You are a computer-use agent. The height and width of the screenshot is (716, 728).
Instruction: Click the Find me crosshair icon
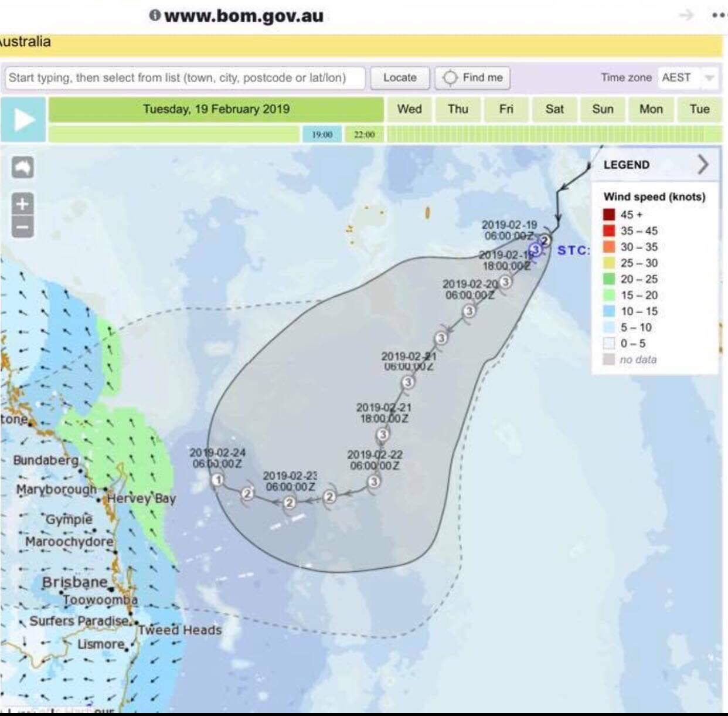450,77
